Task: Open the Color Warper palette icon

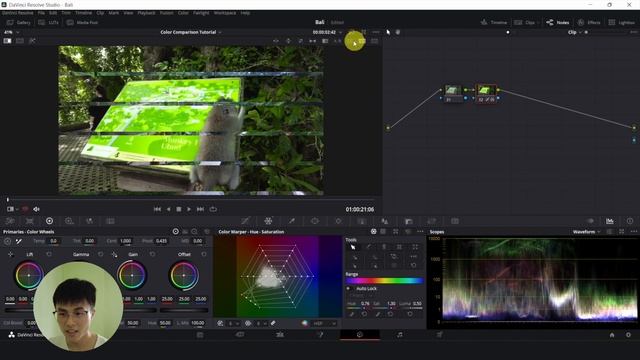Action: pyautogui.click(x=268, y=221)
